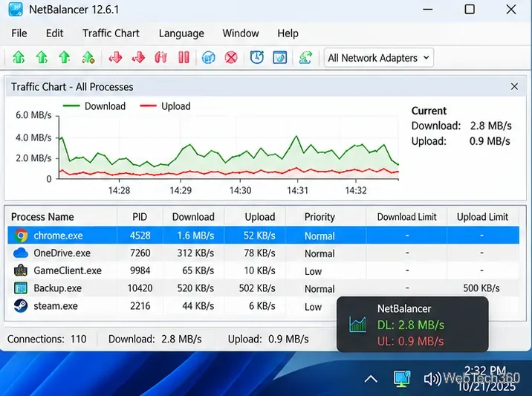Click the chart icon in the NetBalancer tray popup

click(x=357, y=325)
